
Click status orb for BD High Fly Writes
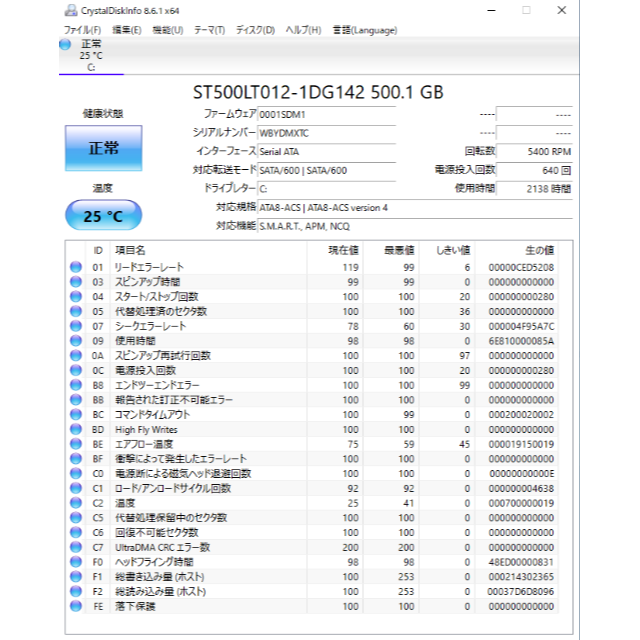pyautogui.click(x=76, y=429)
